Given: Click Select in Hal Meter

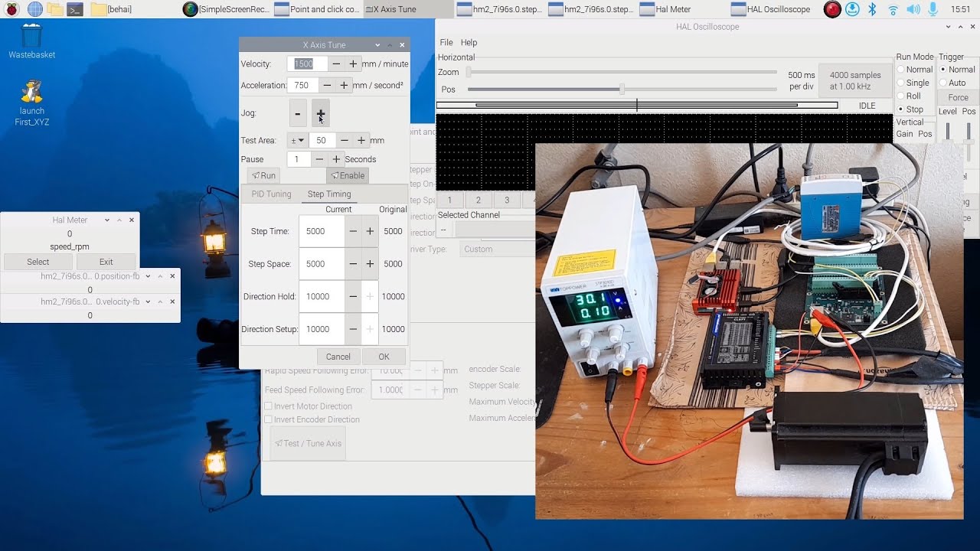Looking at the screenshot, I should (x=38, y=262).
